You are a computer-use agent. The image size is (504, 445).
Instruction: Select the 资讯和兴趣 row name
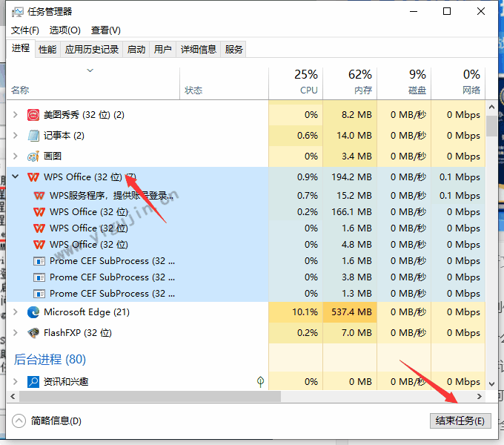tap(66, 382)
